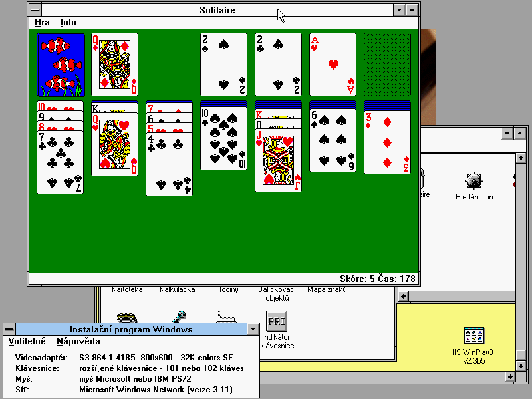Viewport: 532px width, 399px height.
Task: Select the 2 of clubs foundation card
Action: [278, 65]
